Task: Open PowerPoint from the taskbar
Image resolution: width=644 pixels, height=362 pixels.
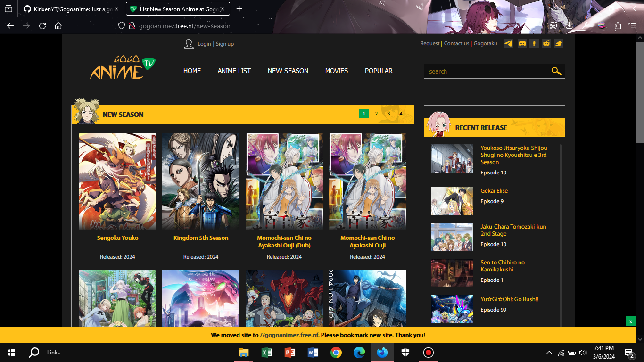Action: click(x=290, y=353)
